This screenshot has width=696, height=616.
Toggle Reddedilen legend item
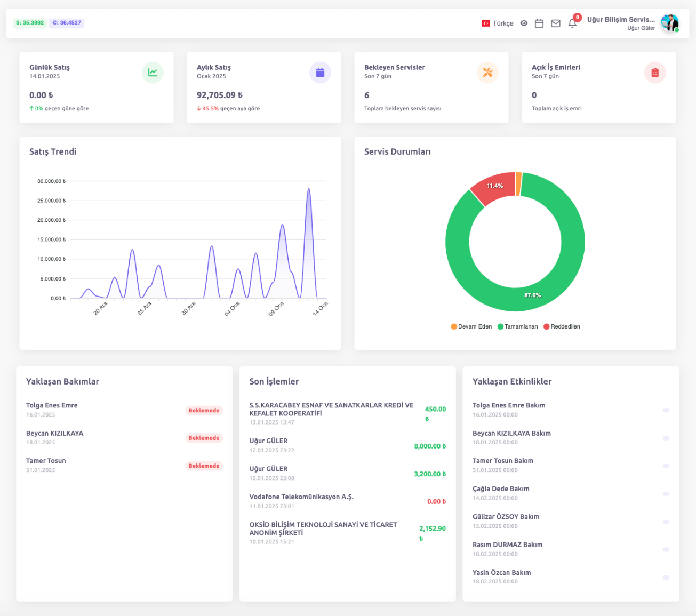coord(562,326)
